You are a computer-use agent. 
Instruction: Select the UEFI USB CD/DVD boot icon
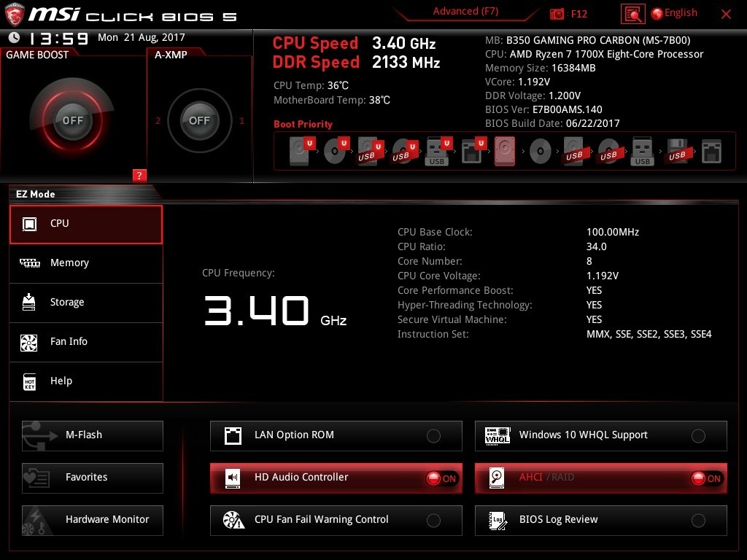(x=405, y=151)
